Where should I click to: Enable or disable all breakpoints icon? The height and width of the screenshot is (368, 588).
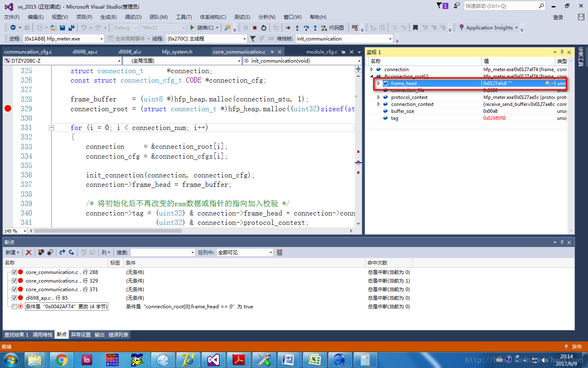click(x=50, y=252)
